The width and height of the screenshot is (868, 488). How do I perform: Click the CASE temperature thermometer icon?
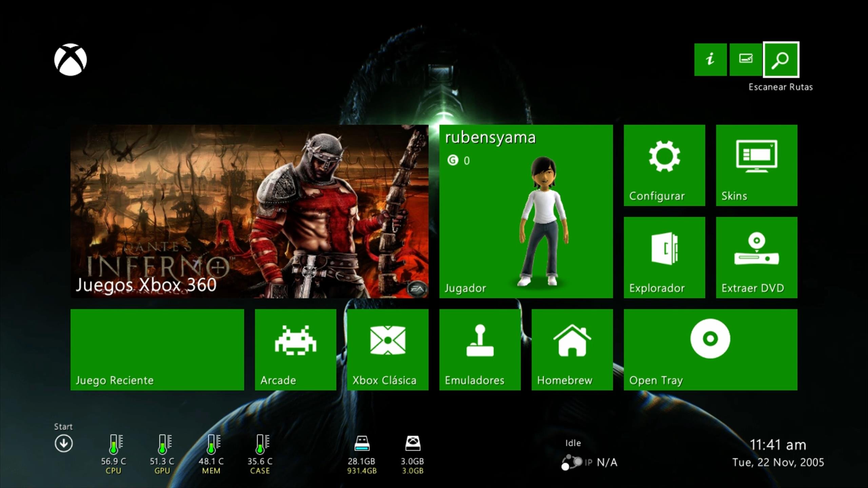pos(262,444)
